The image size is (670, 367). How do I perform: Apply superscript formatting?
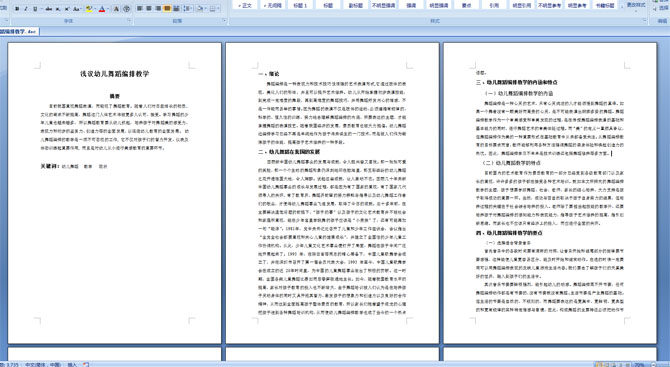tap(67, 9)
